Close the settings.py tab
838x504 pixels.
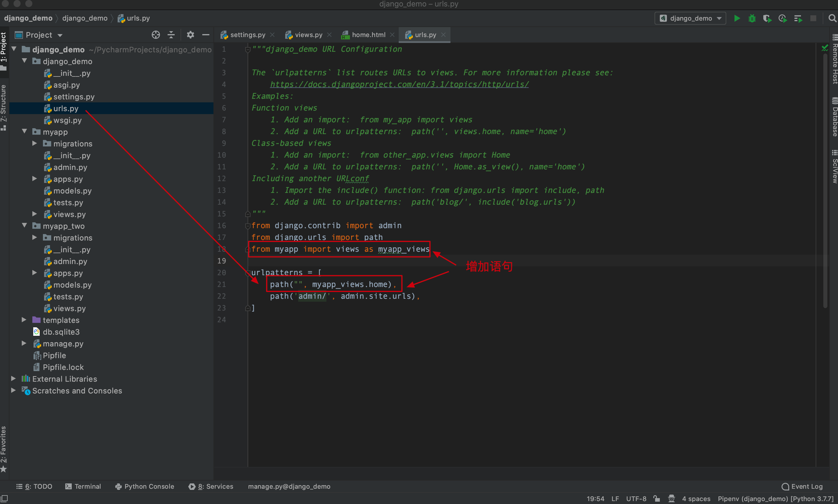272,35
